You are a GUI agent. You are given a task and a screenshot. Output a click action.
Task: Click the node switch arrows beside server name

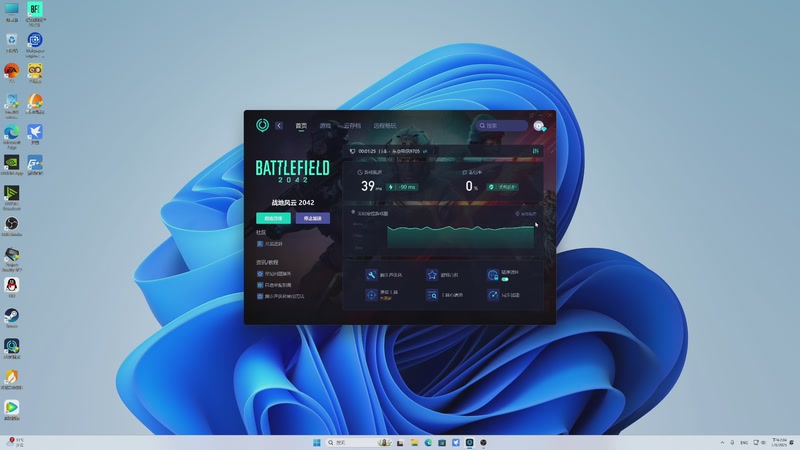tap(425, 152)
